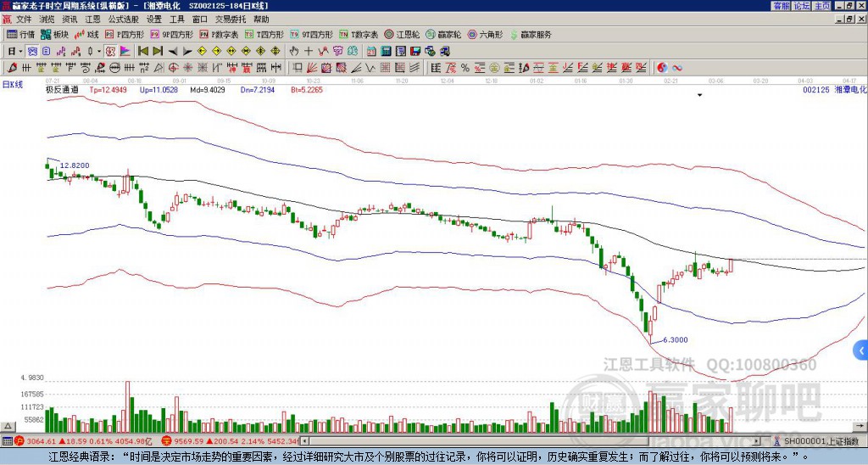Click the 002125 湘潭电化 stock label
This screenshot has height=465, width=868.
pyautogui.click(x=835, y=89)
